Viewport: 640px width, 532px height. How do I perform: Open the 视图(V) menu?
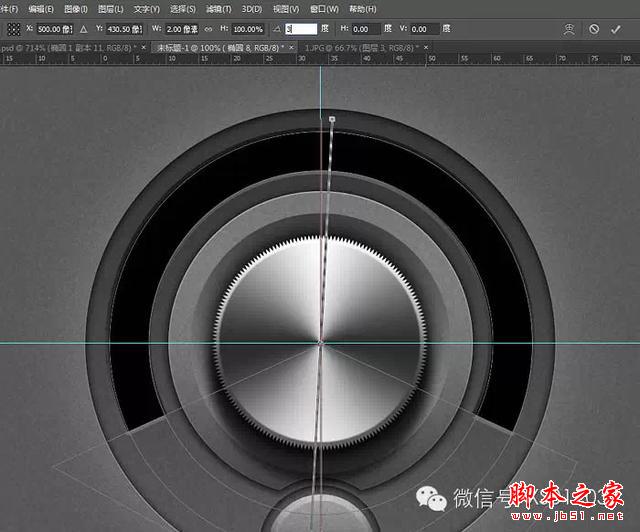(286, 9)
